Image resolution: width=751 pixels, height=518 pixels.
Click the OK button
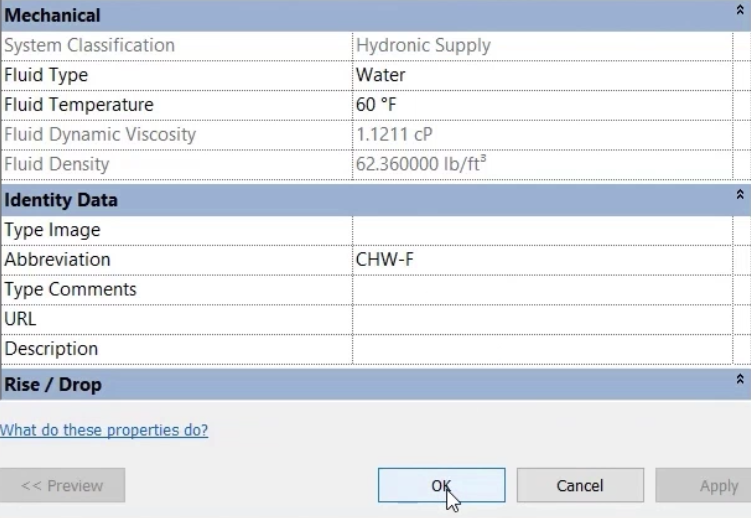point(441,485)
